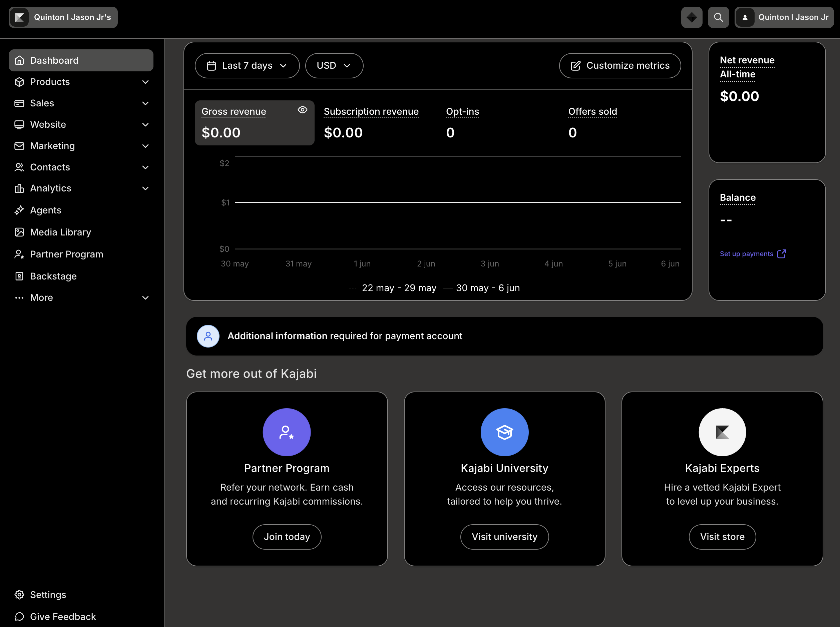Open Media Library in the sidebar
Image resolution: width=840 pixels, height=627 pixels.
[x=81, y=232]
